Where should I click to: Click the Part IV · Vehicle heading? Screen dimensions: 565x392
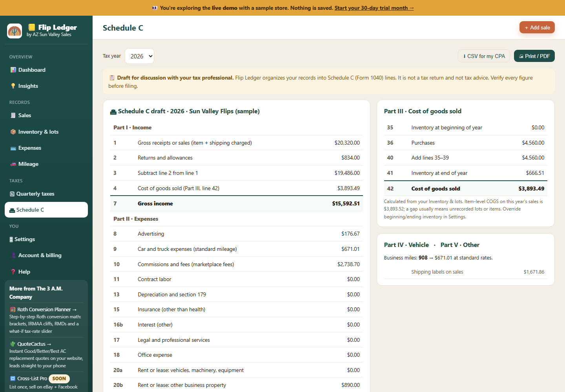(x=406, y=245)
